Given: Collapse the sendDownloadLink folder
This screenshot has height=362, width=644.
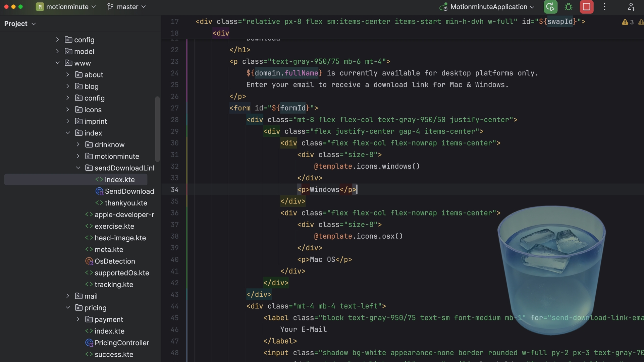Looking at the screenshot, I should point(78,168).
